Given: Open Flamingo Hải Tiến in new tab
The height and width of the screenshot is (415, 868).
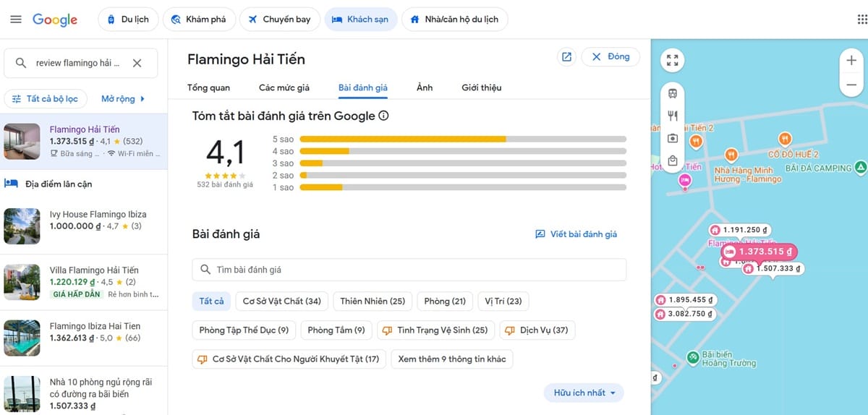Looking at the screenshot, I should (567, 57).
